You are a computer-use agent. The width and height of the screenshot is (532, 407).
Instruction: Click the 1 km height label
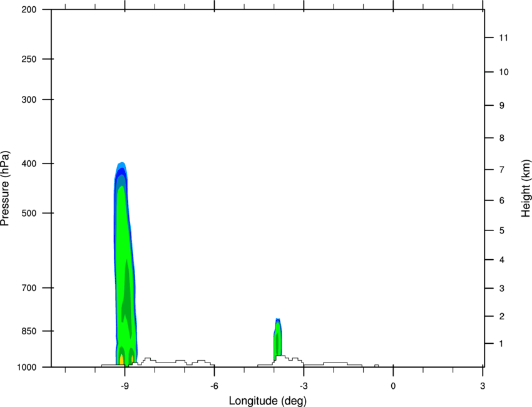[x=501, y=344]
